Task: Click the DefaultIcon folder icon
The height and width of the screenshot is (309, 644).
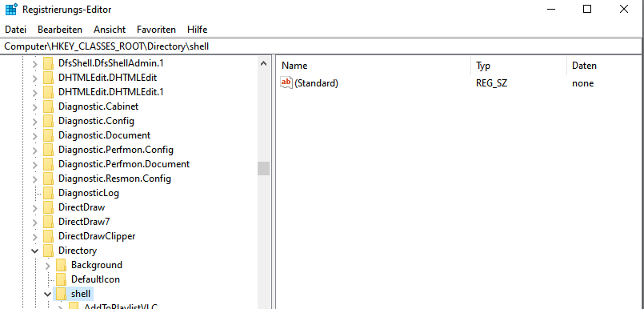Action: tap(61, 279)
